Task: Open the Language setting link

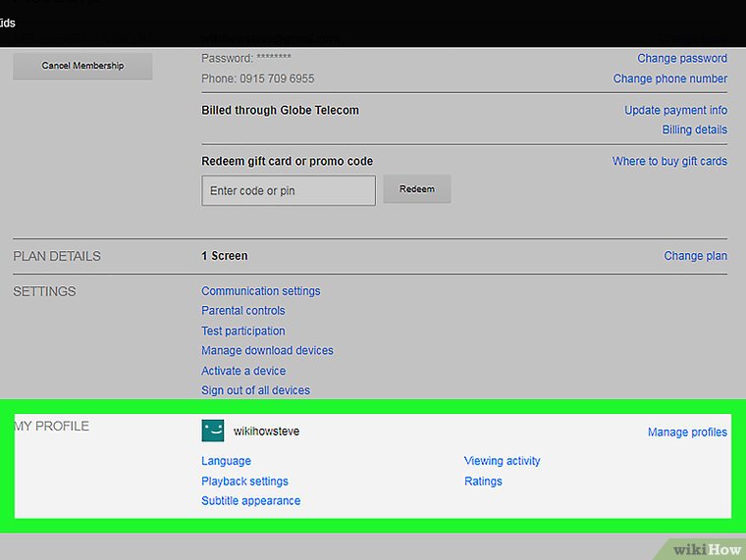Action: 226,461
